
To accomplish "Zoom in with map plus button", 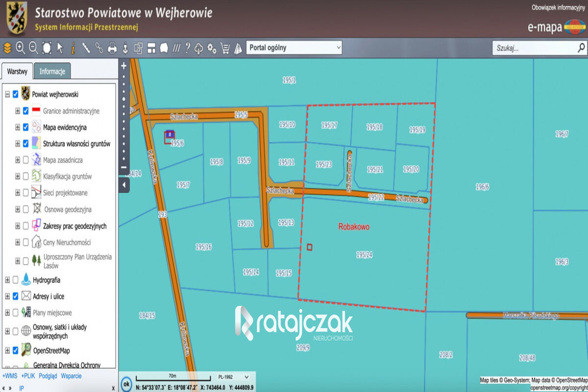I will (123, 65).
